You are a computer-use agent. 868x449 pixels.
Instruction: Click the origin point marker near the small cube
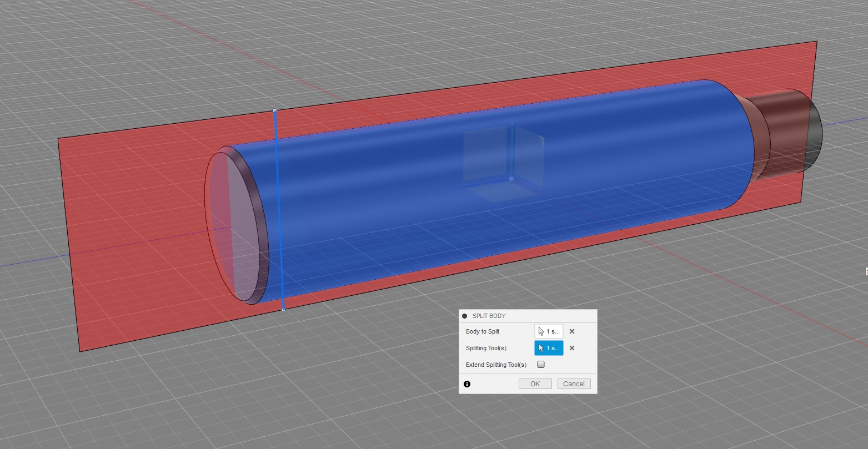point(511,179)
